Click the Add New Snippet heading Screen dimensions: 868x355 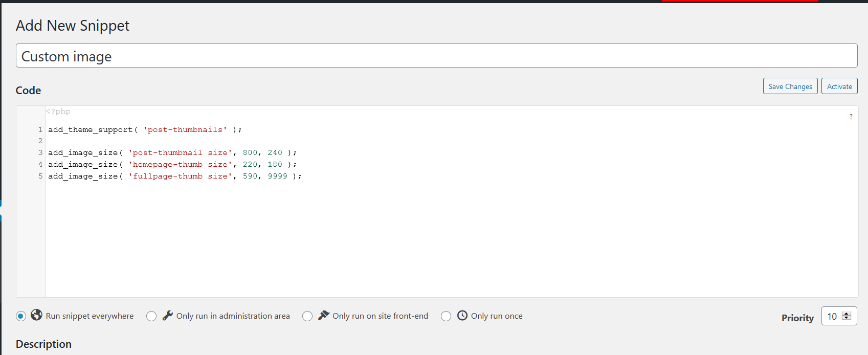(73, 26)
